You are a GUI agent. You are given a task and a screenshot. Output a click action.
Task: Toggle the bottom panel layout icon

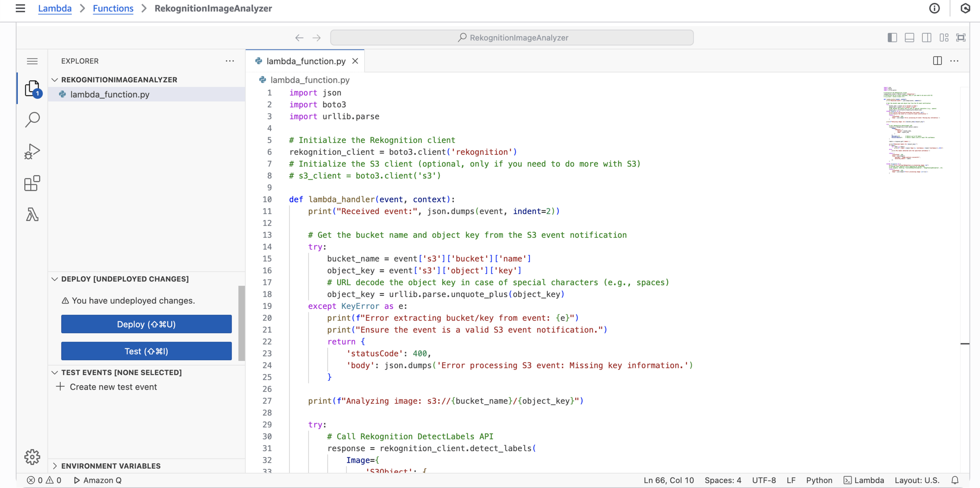point(909,38)
